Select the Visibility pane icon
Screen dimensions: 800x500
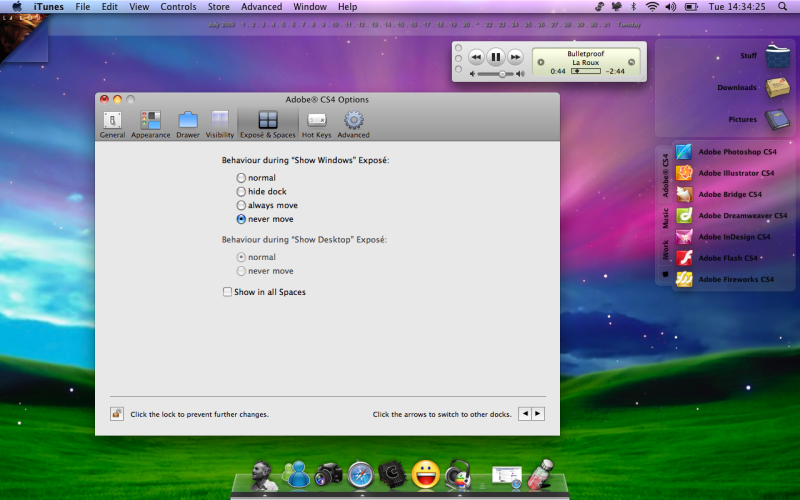tap(220, 124)
